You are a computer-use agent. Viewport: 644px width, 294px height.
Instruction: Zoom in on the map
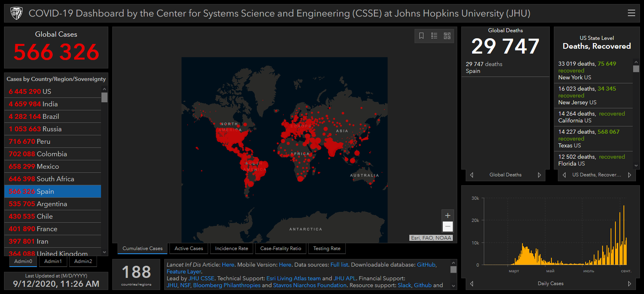pos(448,215)
